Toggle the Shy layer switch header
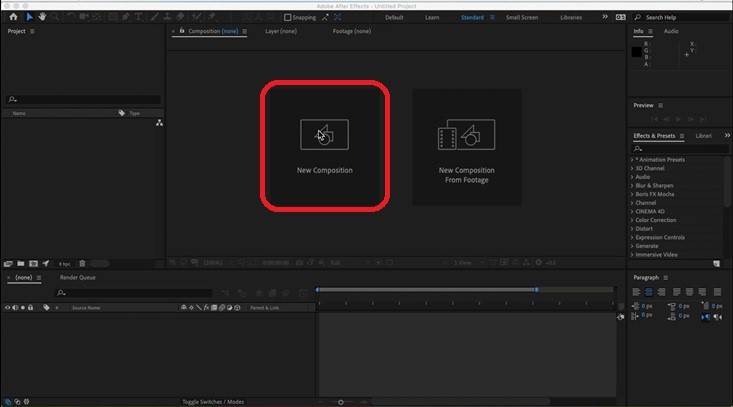 (183, 307)
